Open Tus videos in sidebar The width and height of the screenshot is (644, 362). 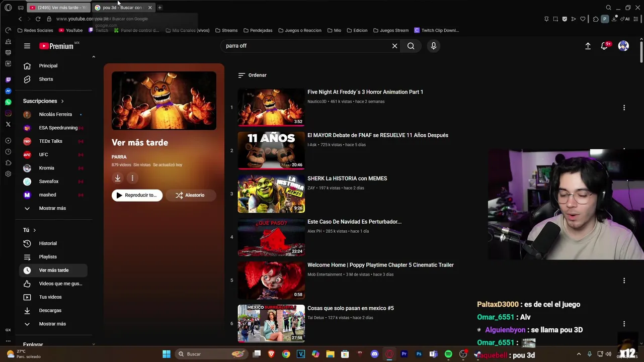[53, 297]
